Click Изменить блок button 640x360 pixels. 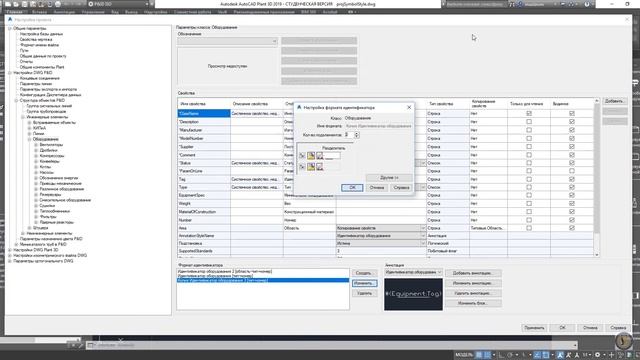[473, 303]
